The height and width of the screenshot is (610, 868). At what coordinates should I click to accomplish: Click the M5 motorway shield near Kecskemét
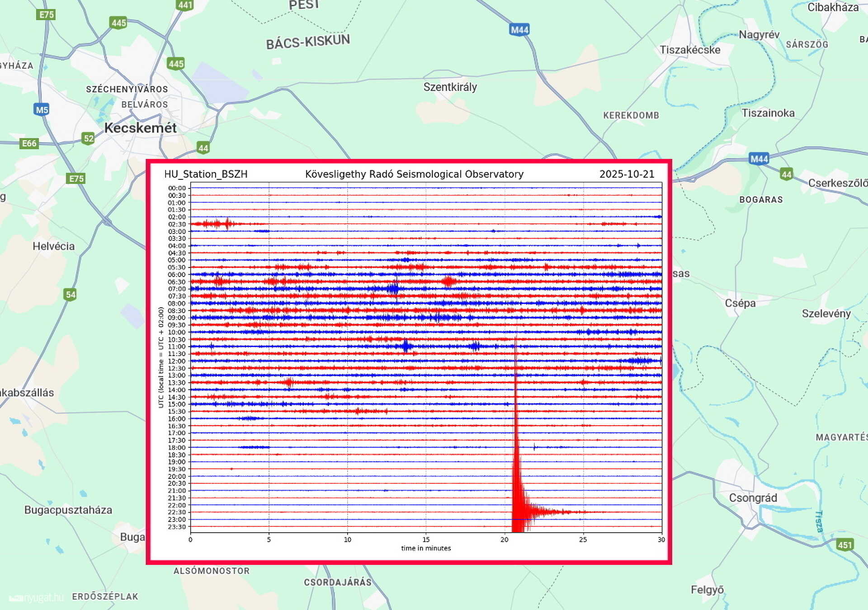42,110
